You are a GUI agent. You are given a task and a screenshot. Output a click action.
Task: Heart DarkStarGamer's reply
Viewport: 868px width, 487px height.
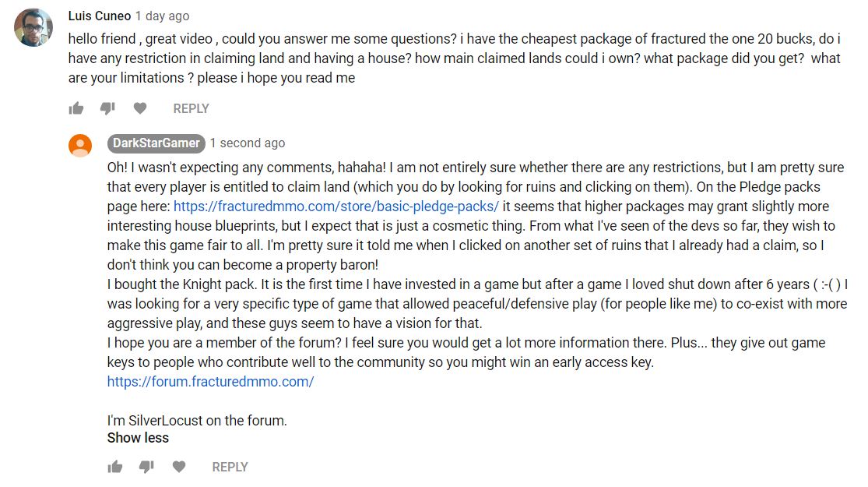click(179, 467)
